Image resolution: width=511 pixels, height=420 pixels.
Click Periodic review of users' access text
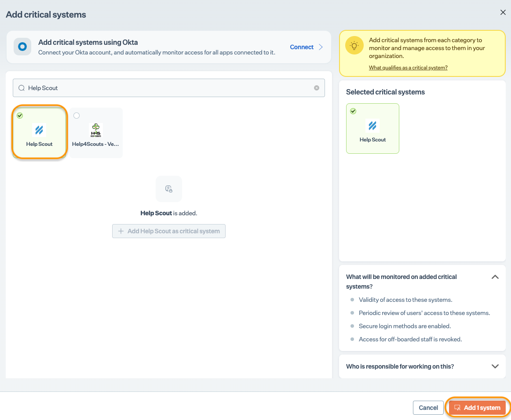[x=424, y=313]
